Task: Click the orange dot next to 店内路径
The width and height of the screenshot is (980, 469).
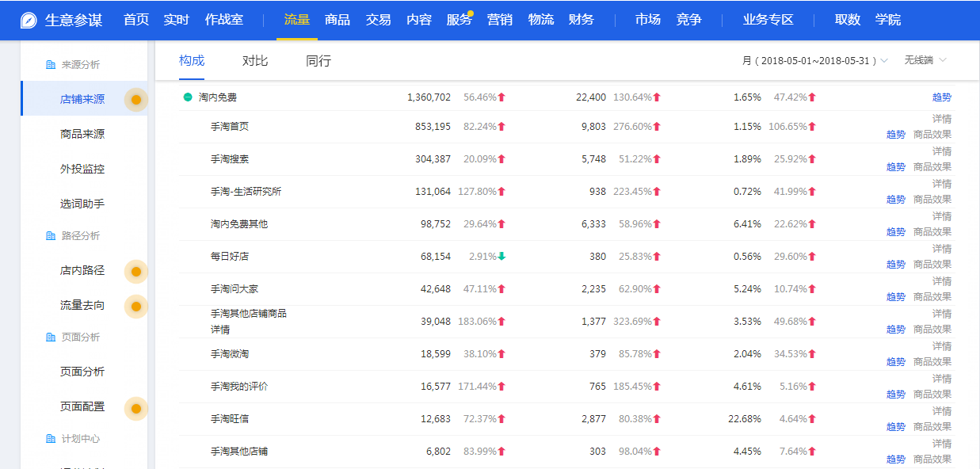Action: coord(136,272)
